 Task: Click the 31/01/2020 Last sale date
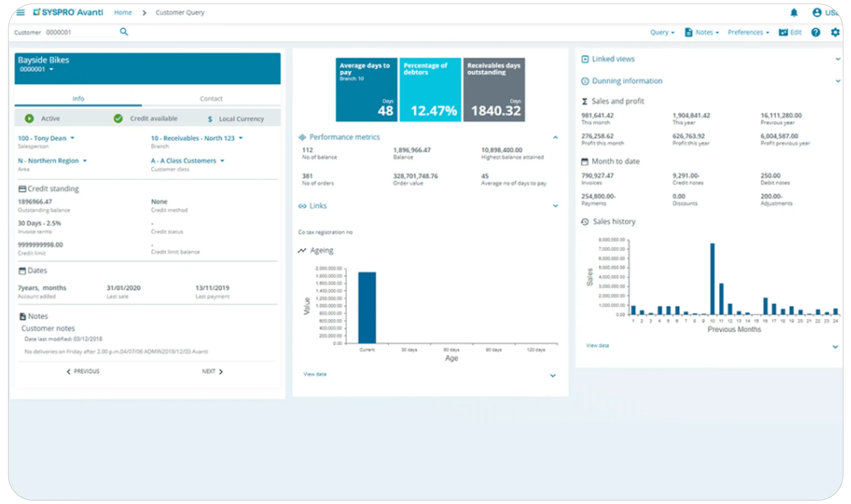[x=124, y=288]
